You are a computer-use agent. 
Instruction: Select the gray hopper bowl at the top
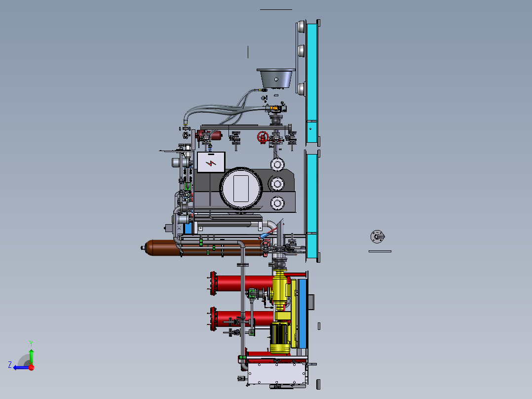pyautogui.click(x=276, y=78)
